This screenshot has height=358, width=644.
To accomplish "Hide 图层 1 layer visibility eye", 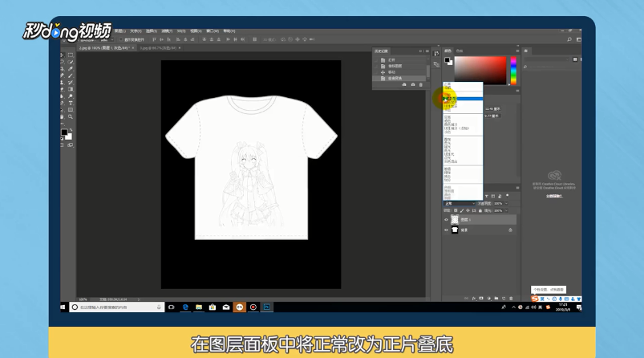I will point(446,220).
